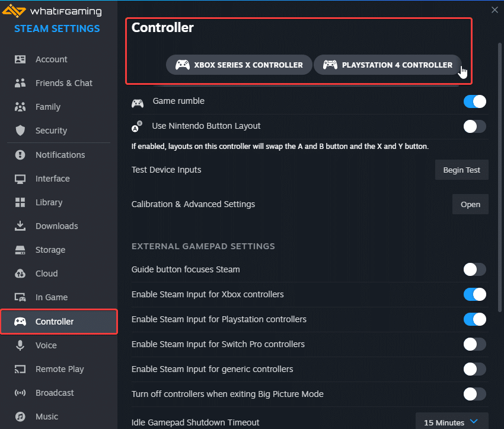Click the A/B button icon for Nintendo layout
This screenshot has width=504, height=429.
pos(137,126)
